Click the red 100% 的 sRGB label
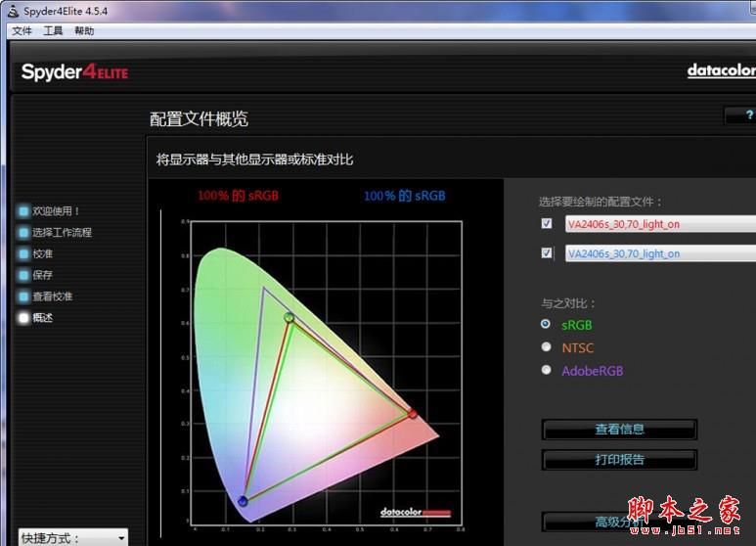Screen dimensions: 756x546 click(239, 196)
